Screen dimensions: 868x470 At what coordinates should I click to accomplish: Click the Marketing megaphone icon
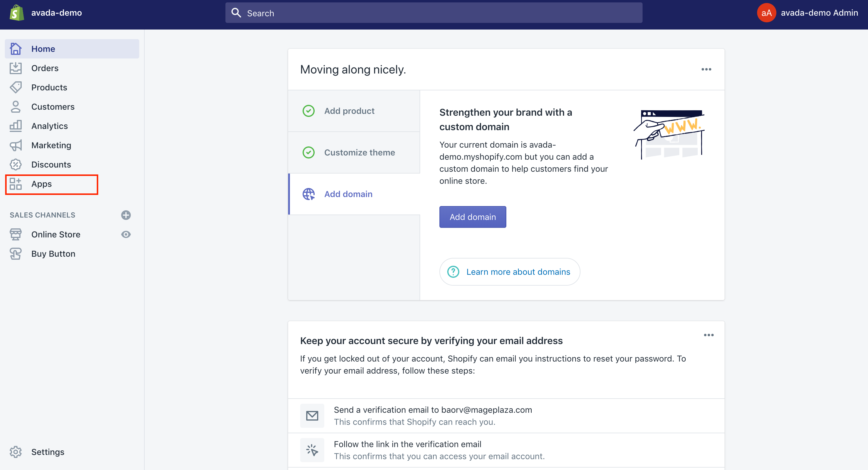click(x=15, y=145)
